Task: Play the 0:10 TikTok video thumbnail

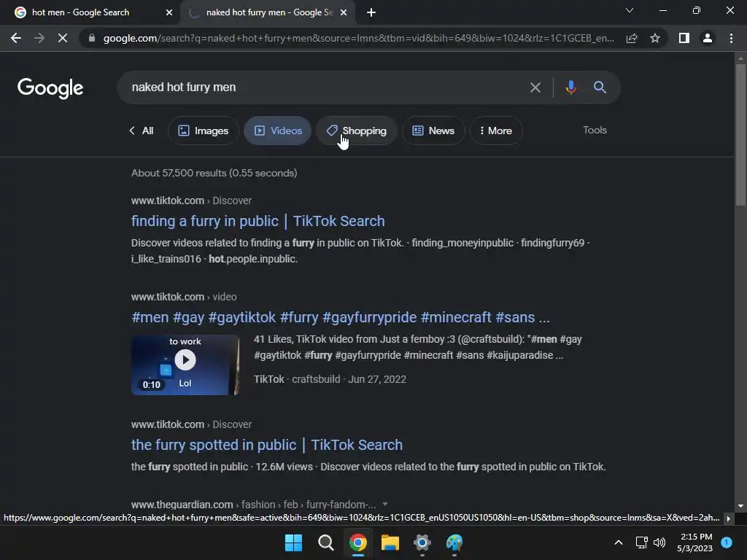Action: click(x=185, y=365)
